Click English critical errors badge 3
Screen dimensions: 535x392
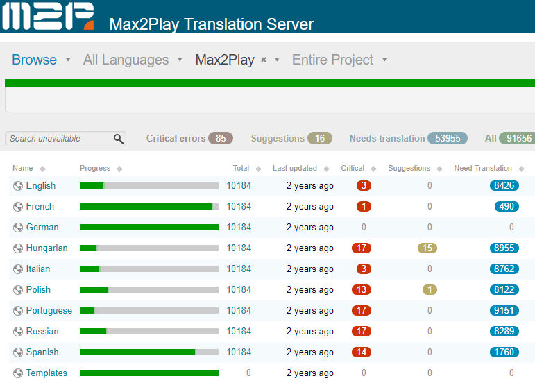coord(364,186)
